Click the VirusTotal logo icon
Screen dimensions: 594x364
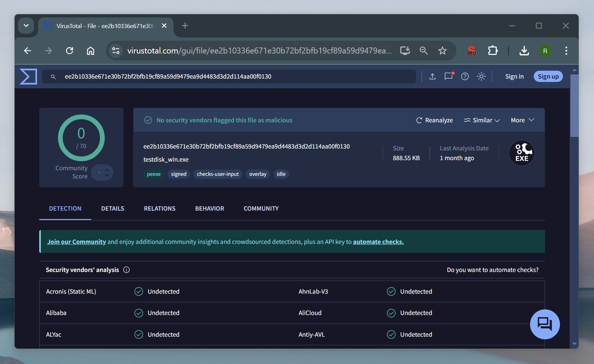[x=28, y=76]
